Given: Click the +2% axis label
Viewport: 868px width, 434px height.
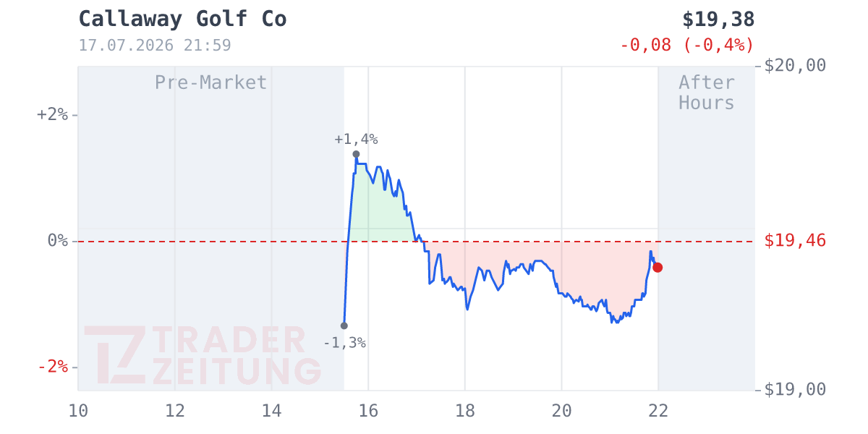Looking at the screenshot, I should (x=52, y=114).
